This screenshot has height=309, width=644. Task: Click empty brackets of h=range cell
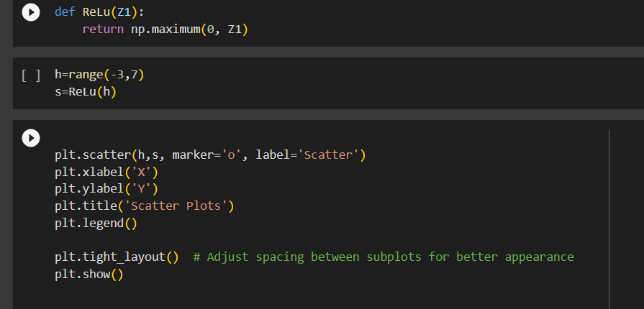pos(31,75)
